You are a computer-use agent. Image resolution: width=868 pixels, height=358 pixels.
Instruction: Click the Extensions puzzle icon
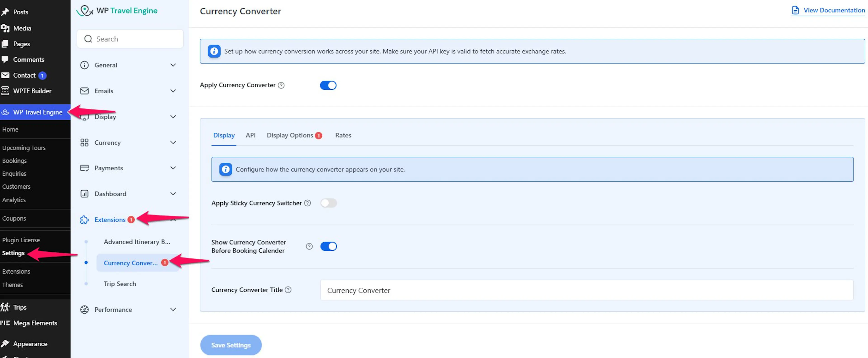point(84,220)
